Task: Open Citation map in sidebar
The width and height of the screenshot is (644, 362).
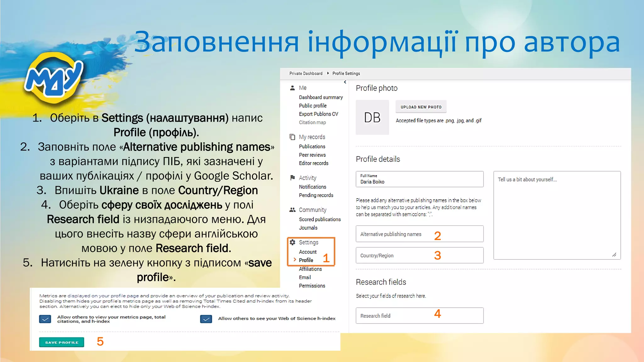Action: [312, 123]
